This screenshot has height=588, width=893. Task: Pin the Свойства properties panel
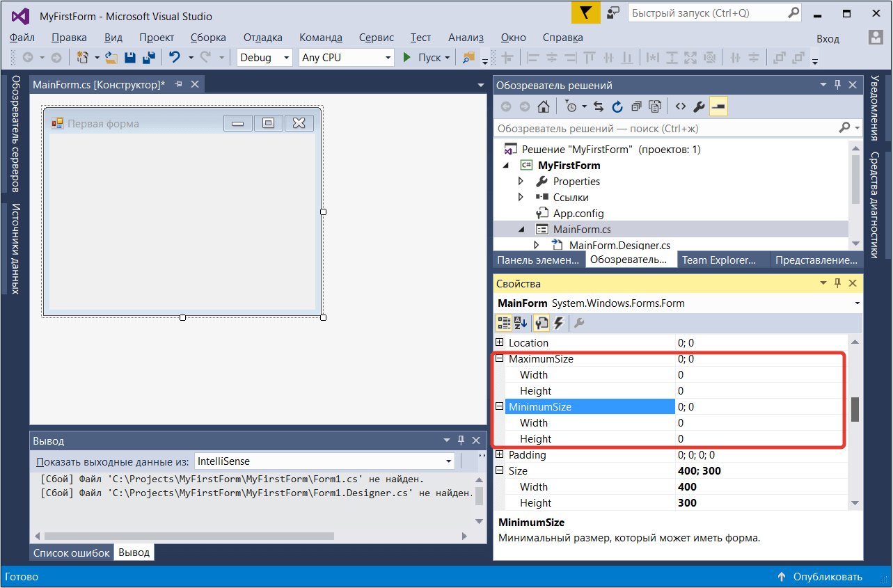coord(837,283)
